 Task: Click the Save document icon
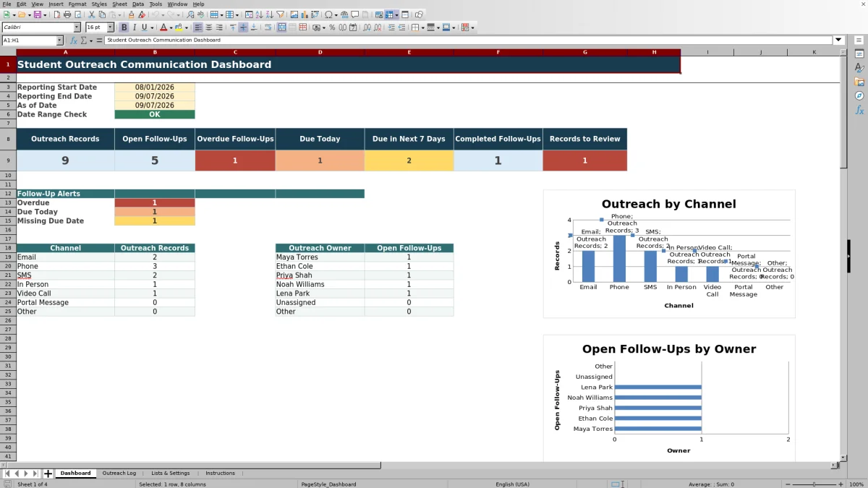(37, 14)
